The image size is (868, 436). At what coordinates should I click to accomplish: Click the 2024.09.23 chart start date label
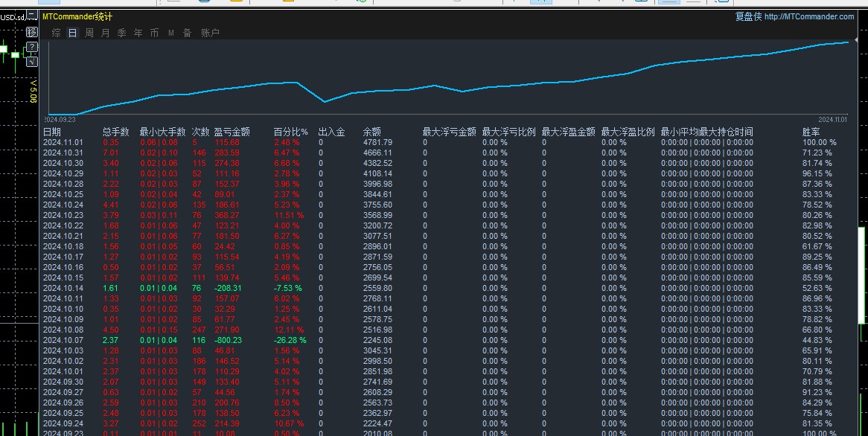[x=60, y=120]
